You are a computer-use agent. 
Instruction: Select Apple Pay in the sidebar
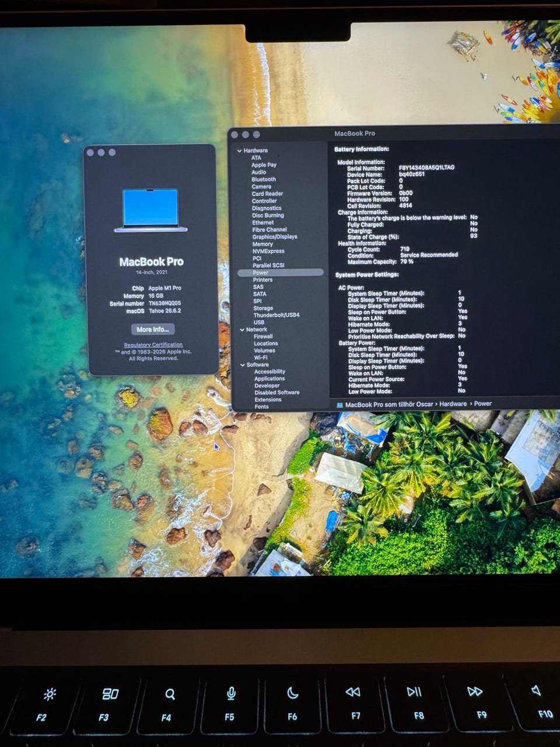pyautogui.click(x=264, y=165)
